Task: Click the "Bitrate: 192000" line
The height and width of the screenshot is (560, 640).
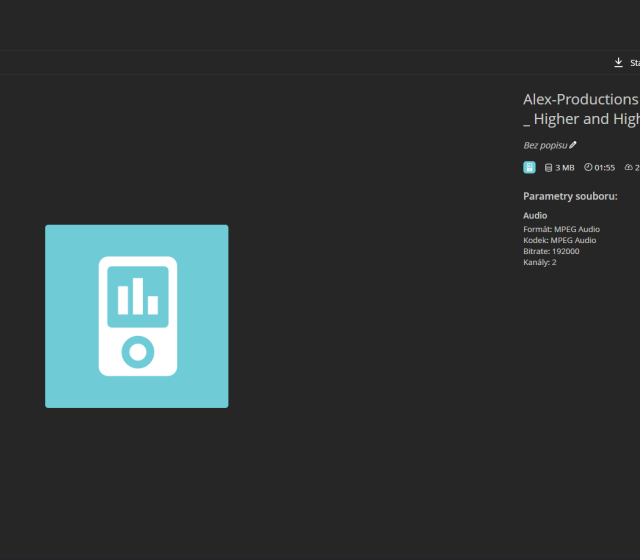Action: [x=551, y=251]
